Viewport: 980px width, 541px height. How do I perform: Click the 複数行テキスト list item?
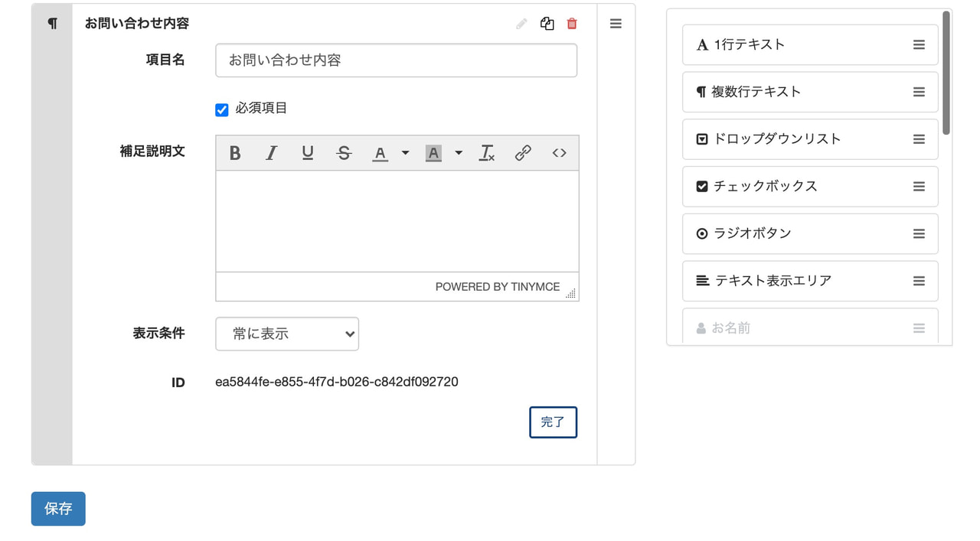(x=810, y=92)
